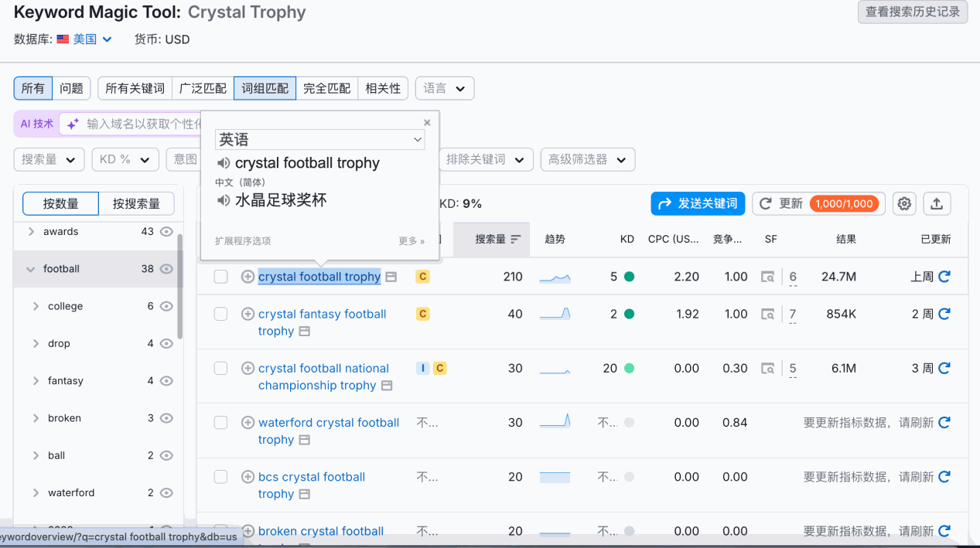Sort by the 搜索量 column header
This screenshot has width=980, height=548.
(491, 240)
